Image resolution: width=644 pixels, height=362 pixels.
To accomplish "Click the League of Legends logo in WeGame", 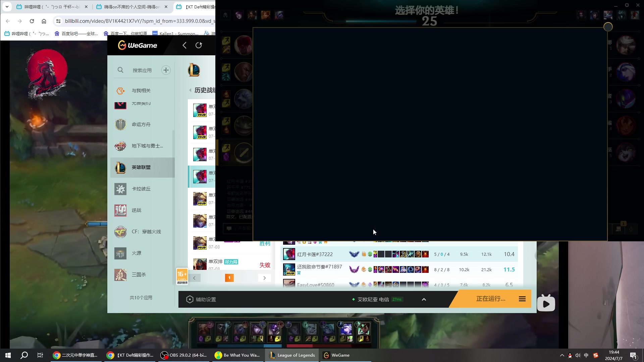I will 194,70.
